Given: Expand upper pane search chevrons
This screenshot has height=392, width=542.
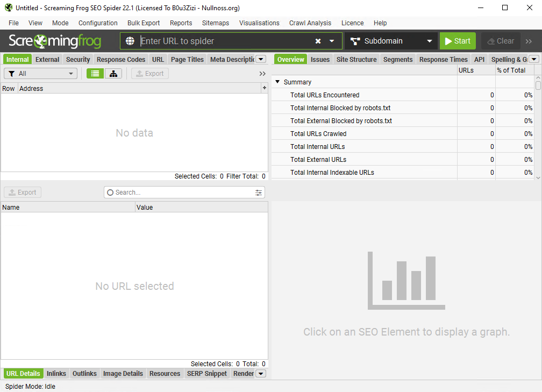Looking at the screenshot, I should point(262,74).
